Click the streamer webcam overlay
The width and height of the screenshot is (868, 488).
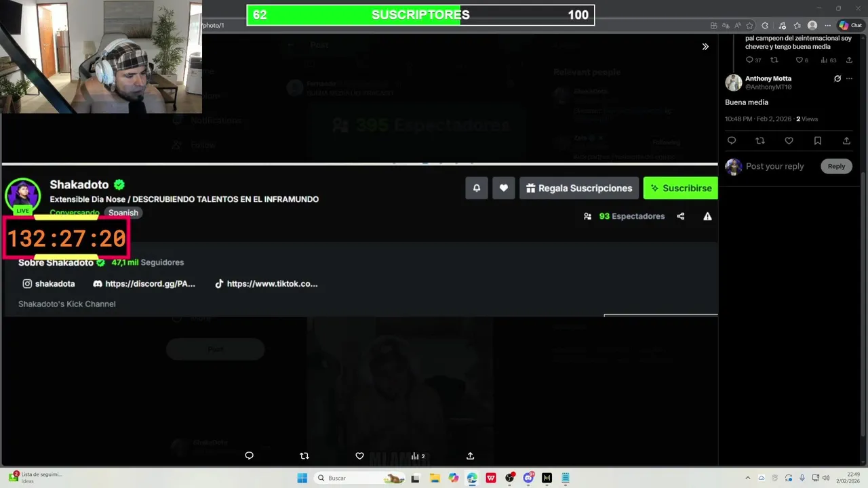(101, 56)
